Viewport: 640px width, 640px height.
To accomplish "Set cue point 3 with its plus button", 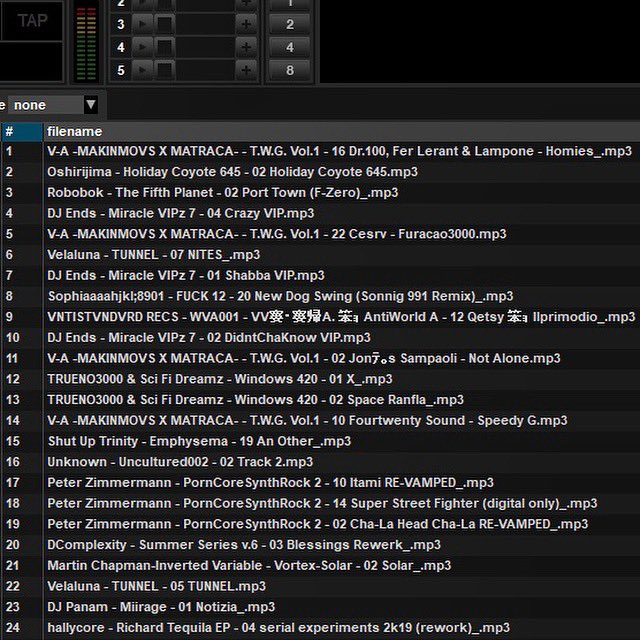I will tap(246, 24).
